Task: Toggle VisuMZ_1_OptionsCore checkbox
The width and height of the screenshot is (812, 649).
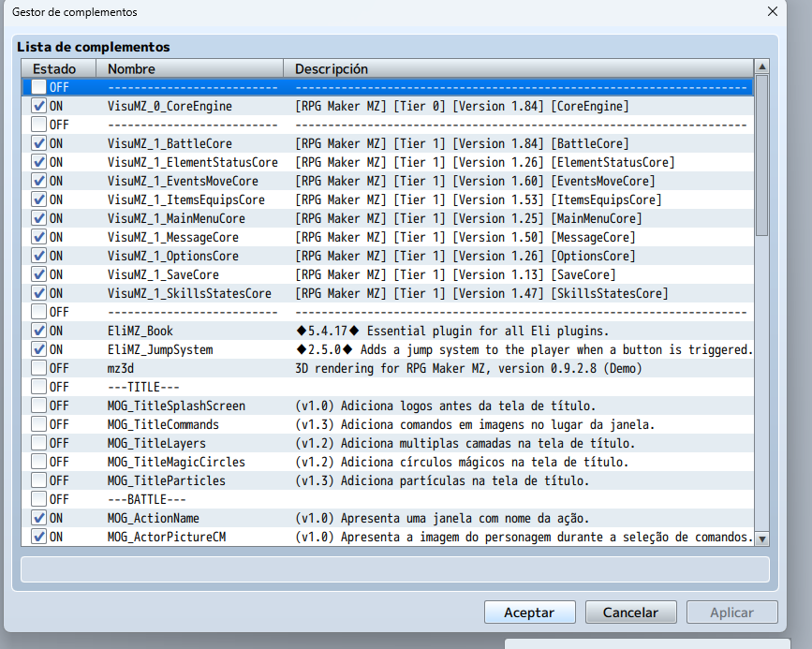Action: (x=38, y=256)
